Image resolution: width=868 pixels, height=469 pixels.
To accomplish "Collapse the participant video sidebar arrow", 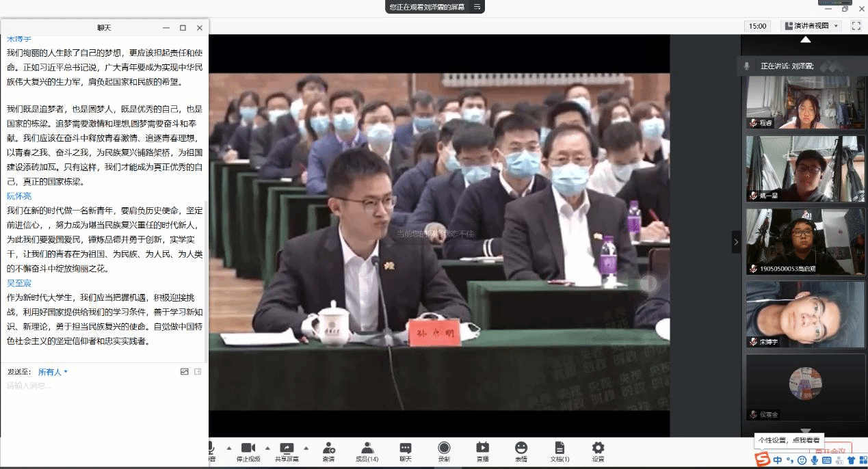I will click(x=736, y=241).
